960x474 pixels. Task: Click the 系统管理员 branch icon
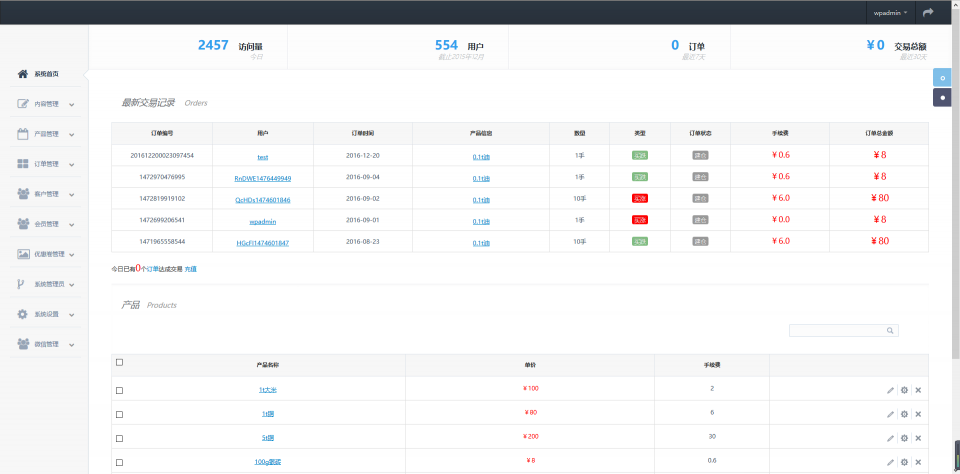coord(21,284)
